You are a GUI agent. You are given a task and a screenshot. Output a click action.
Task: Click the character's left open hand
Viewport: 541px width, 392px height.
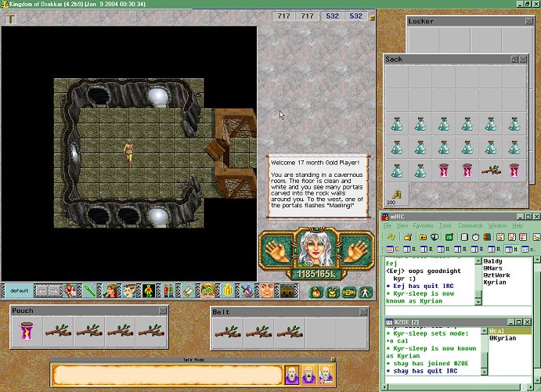pyautogui.click(x=276, y=251)
